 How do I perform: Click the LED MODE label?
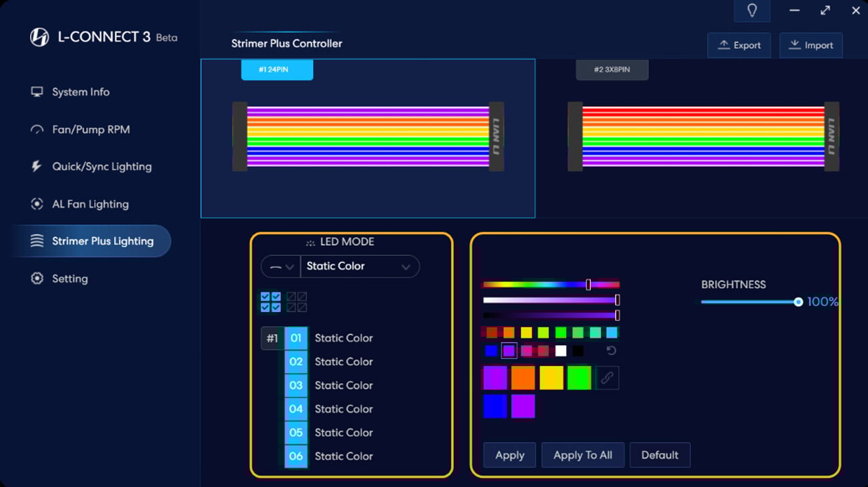(x=347, y=242)
